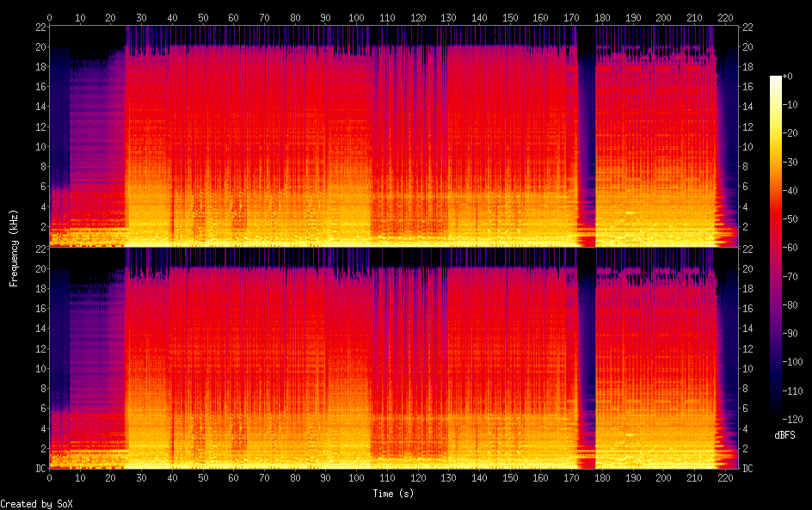Click the silent gap near 175 s in lower channel
The image size is (812, 510).
[586, 353]
